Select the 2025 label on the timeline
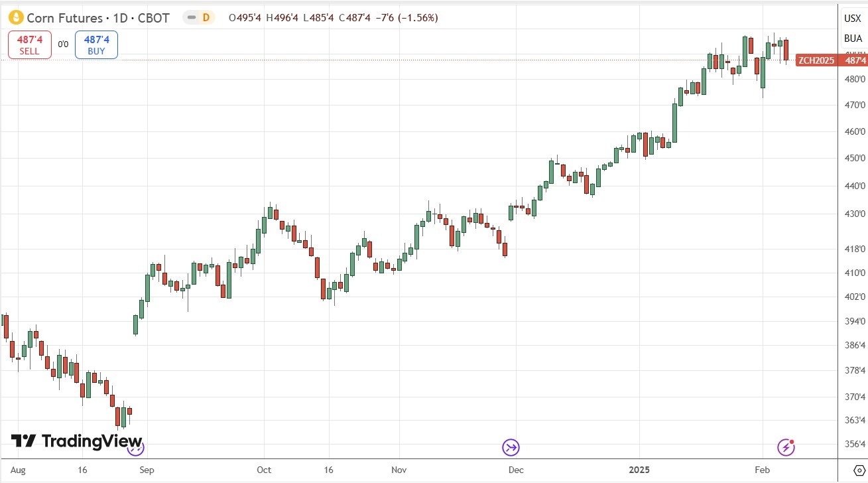The width and height of the screenshot is (868, 483). 641,470
